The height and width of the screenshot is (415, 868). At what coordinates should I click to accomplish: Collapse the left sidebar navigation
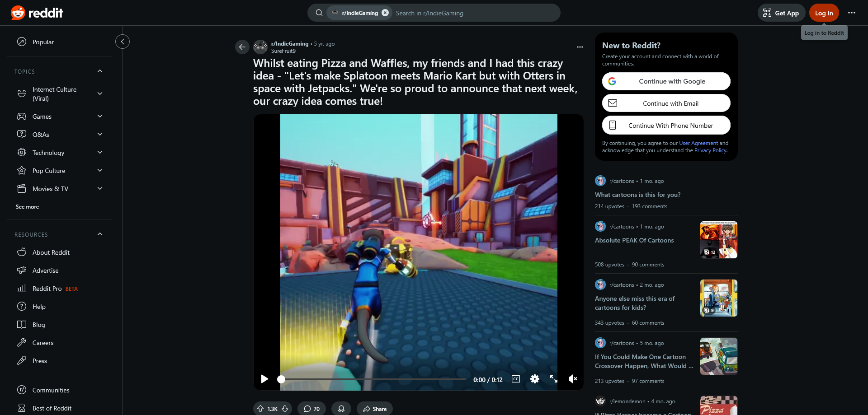click(123, 42)
